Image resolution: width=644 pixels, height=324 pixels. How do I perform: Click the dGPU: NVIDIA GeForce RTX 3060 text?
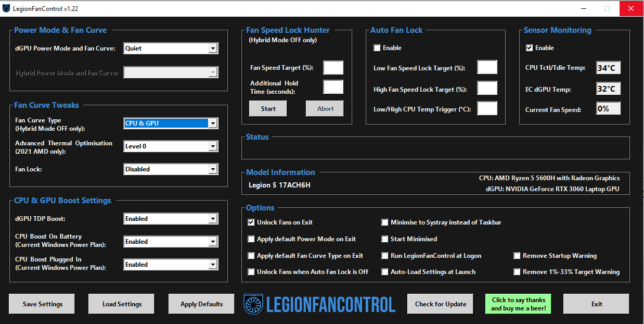[x=552, y=189]
